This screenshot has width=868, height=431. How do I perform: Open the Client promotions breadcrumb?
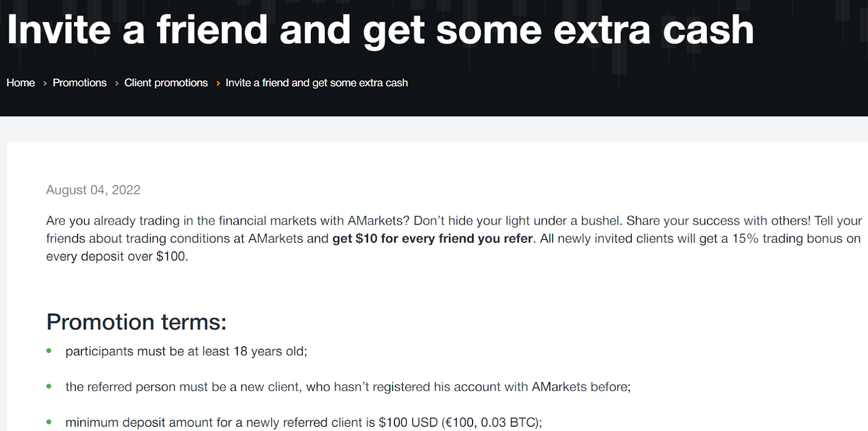click(166, 83)
